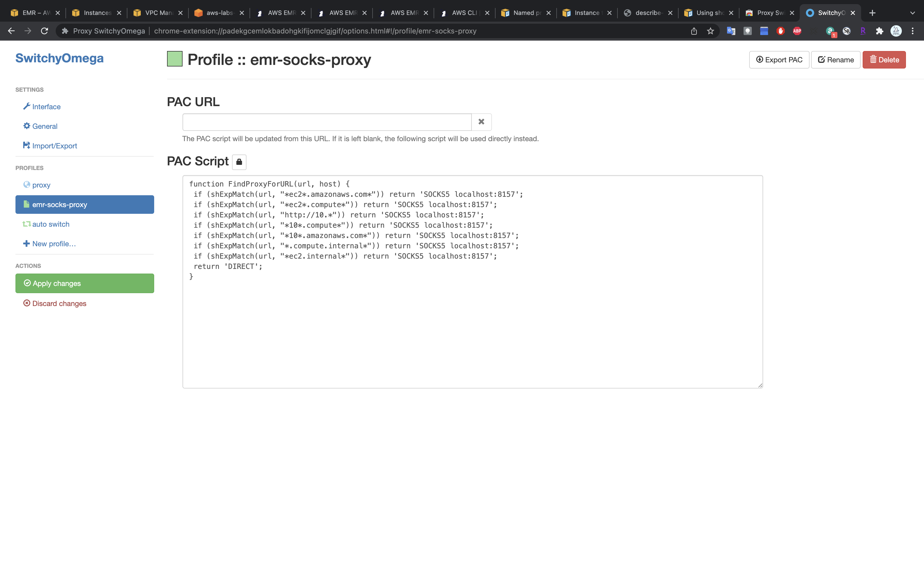Click the Export PAC button
This screenshot has width=924, height=577.
point(779,60)
